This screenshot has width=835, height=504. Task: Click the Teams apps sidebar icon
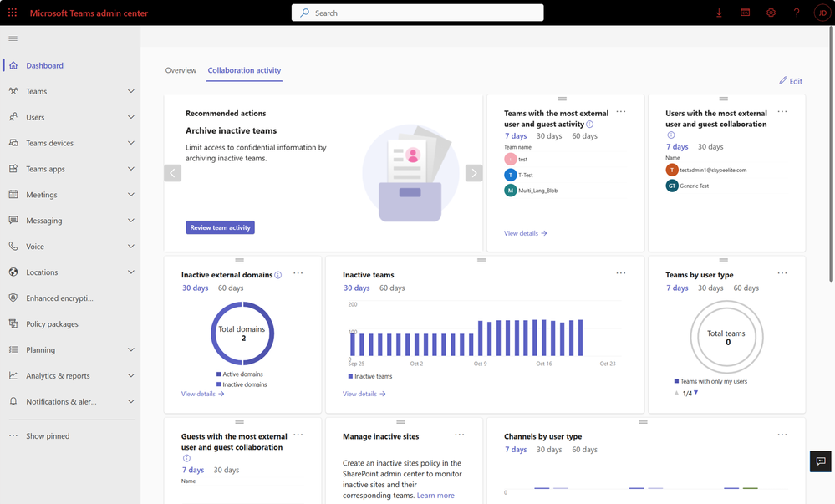(x=13, y=168)
